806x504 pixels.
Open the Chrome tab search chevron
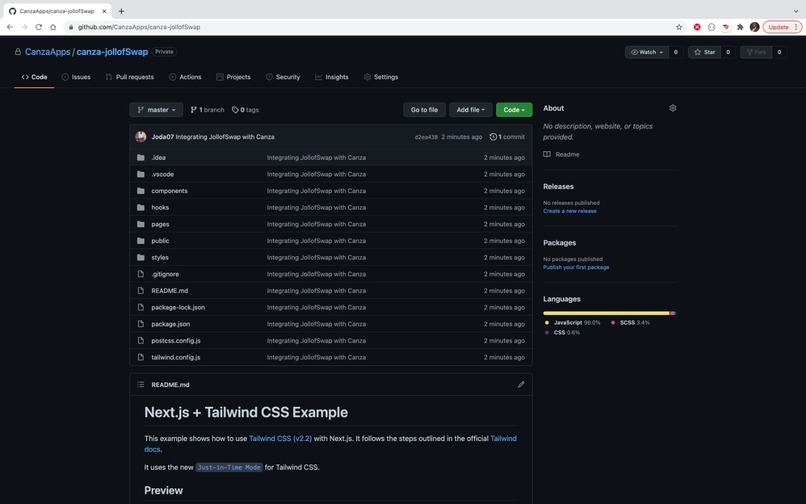click(796, 11)
